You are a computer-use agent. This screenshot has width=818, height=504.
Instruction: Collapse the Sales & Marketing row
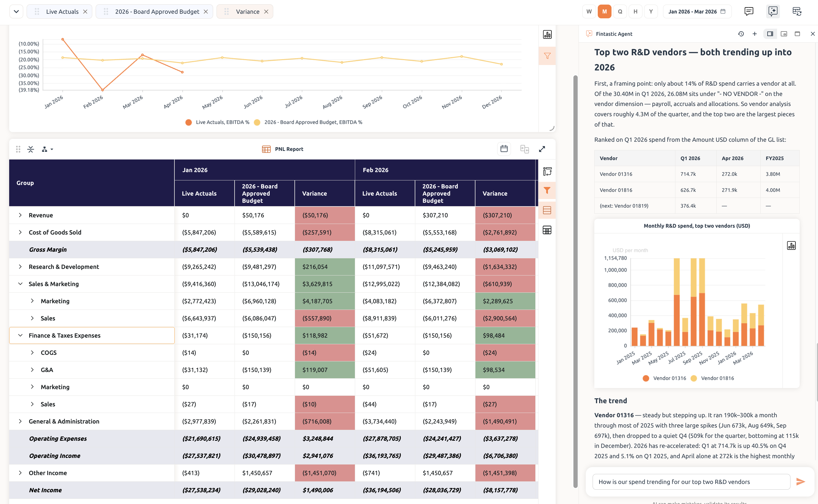[x=20, y=284]
